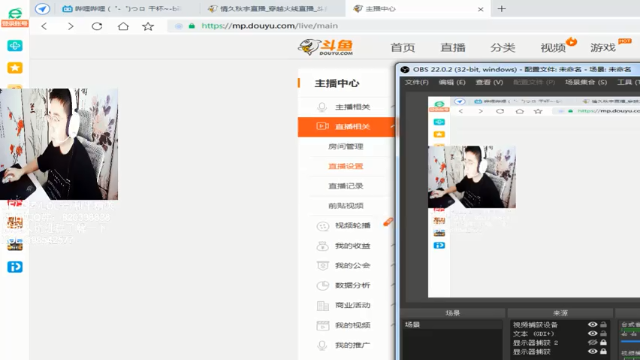Open the 直播记录 submenu item
Image resolution: width=640 pixels, height=360 pixels.
tap(346, 186)
